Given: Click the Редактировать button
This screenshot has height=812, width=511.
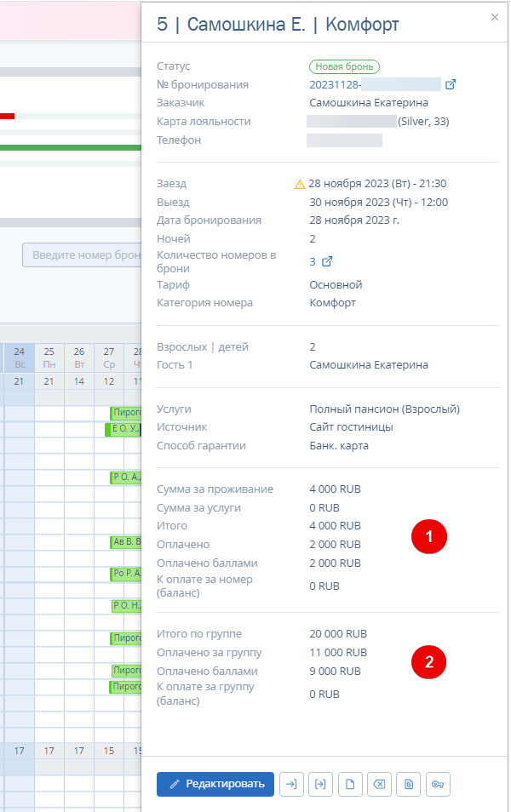Looking at the screenshot, I should point(215,784).
